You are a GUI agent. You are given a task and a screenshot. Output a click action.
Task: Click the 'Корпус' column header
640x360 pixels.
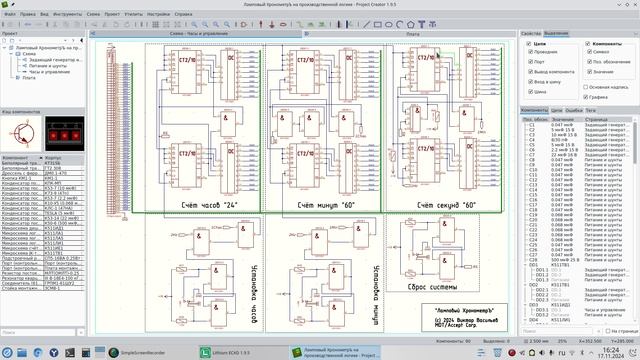[63, 158]
